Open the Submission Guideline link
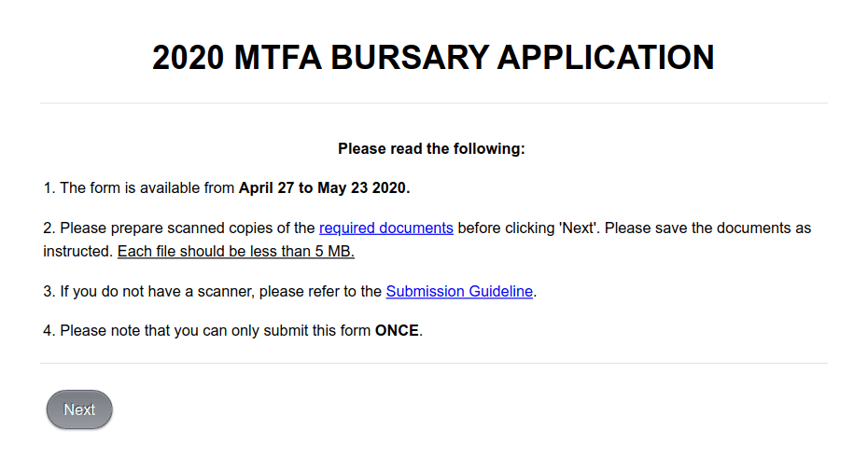This screenshot has height=456, width=868. pos(459,292)
